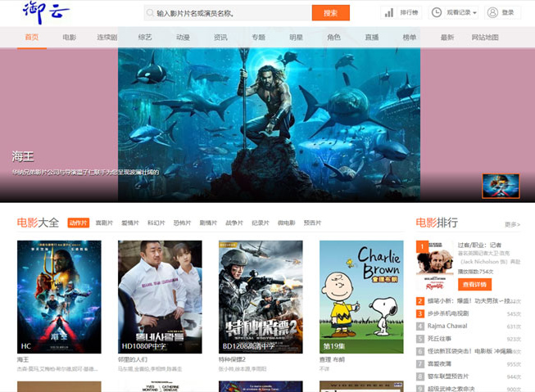The height and width of the screenshot is (392, 535).
Task: Select the small banner thumbnail preview
Action: coord(501,186)
